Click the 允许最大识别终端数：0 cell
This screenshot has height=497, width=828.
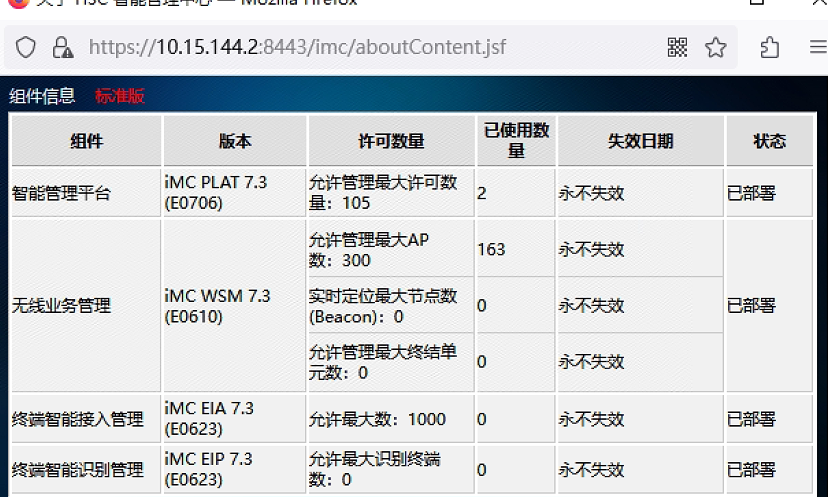[391, 469]
